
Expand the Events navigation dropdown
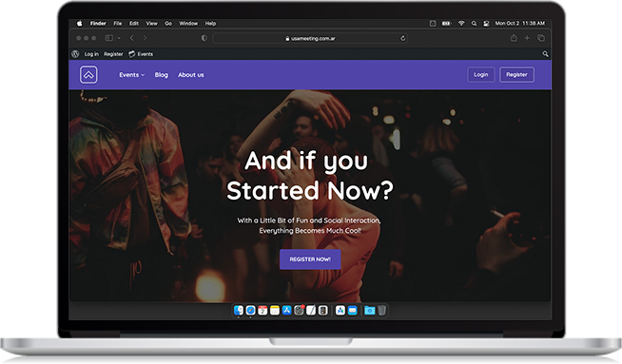coord(131,75)
